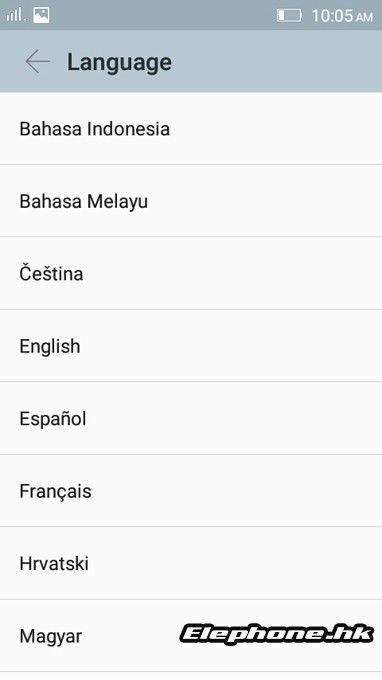382x680 pixels.
Task: Tap the 10:05 AM clock
Action: pos(342,16)
